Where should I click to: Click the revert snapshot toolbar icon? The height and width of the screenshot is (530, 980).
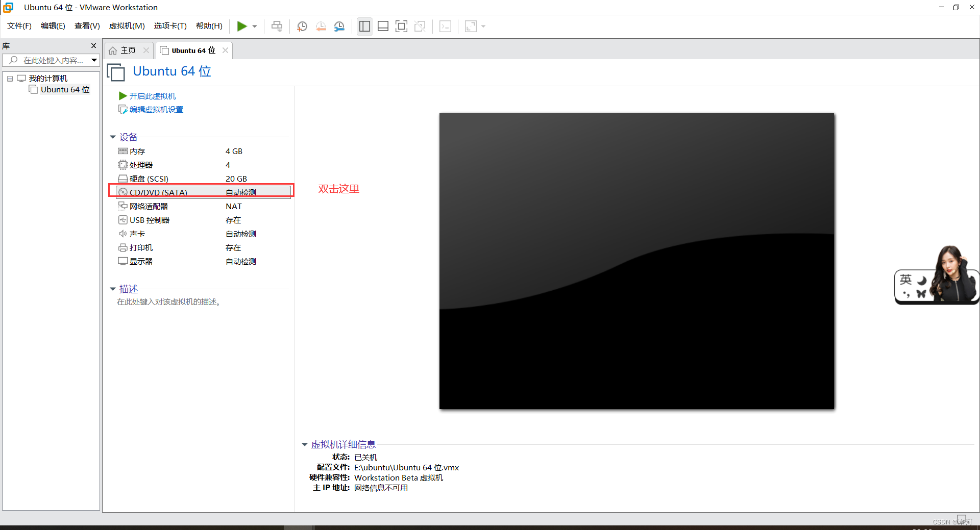click(x=321, y=26)
